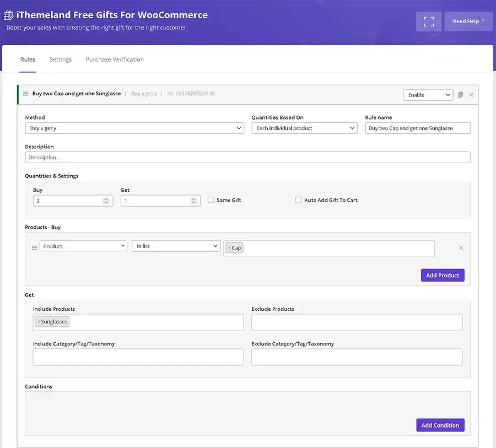Click the Description input field
Screen dimensions: 496x448
247,158
